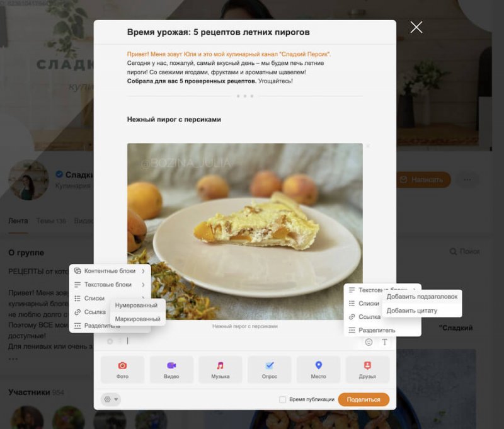The height and width of the screenshot is (429, 504).
Task: Open text formatting T icon
Action: (x=384, y=342)
